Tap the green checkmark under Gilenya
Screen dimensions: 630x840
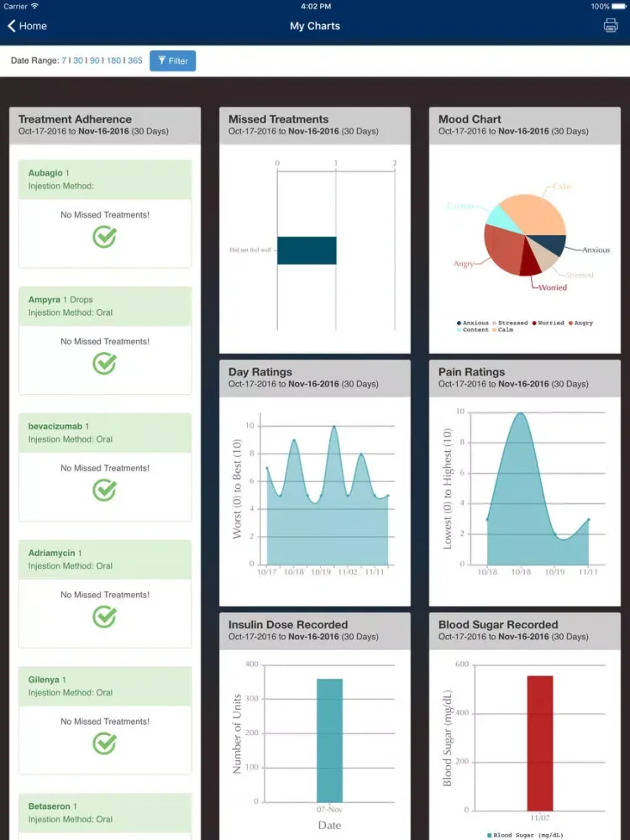[104, 743]
